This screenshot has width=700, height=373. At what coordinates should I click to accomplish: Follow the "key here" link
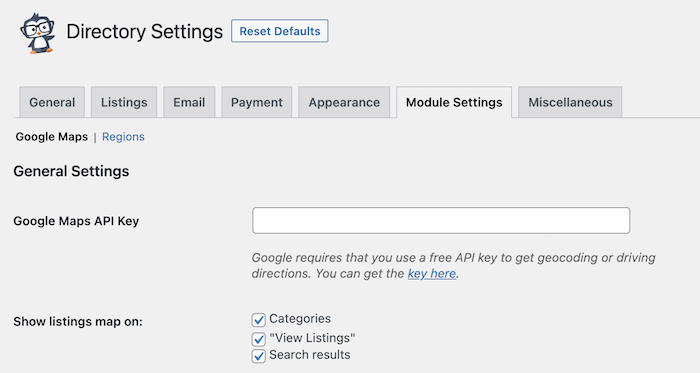click(432, 273)
